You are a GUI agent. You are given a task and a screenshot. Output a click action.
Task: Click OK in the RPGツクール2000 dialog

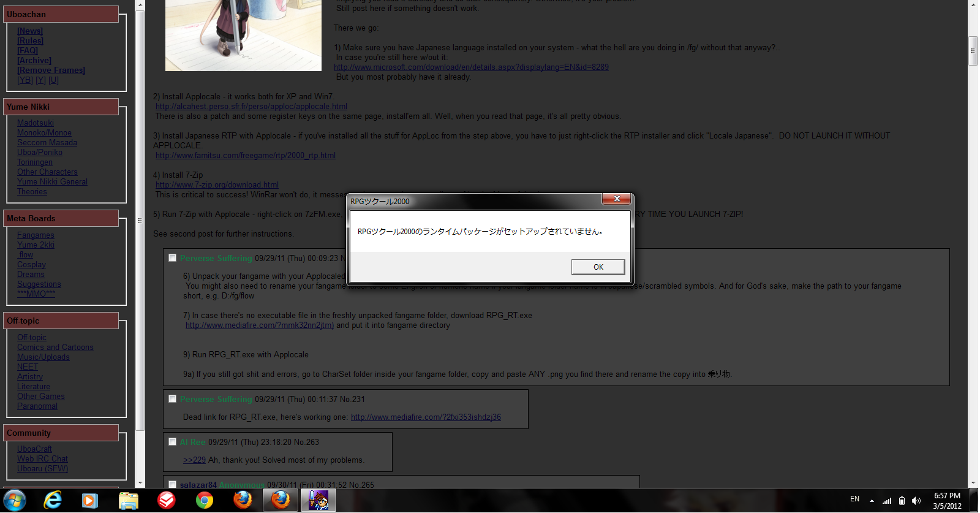pyautogui.click(x=598, y=267)
